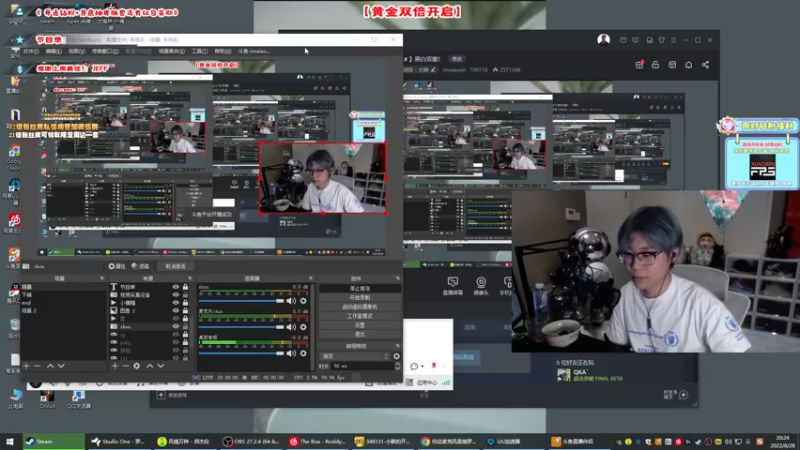Open settings gear for shou audio channel
The width and height of the screenshot is (800, 450).
point(304,301)
